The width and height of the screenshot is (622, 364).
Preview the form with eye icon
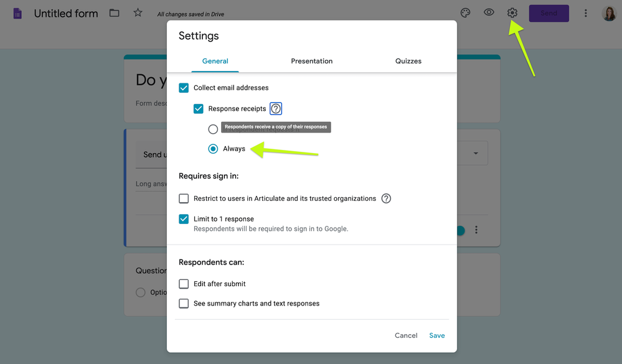point(489,12)
